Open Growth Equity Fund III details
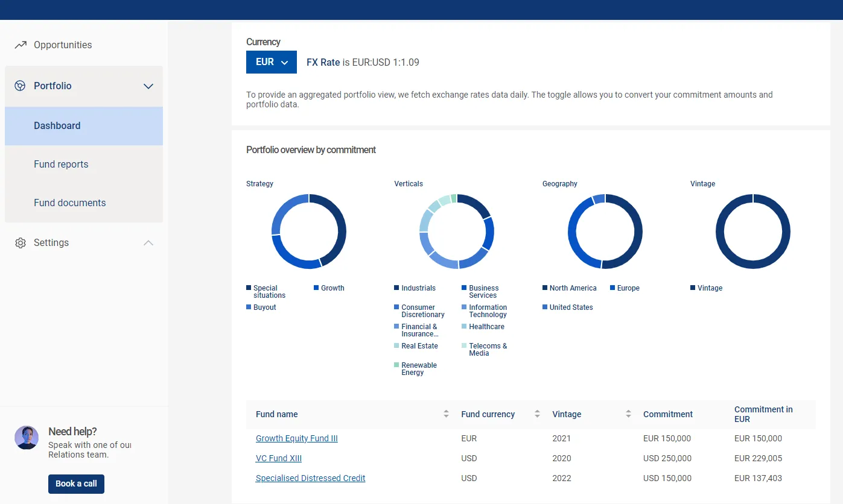Viewport: 843px width, 504px height. (x=296, y=438)
